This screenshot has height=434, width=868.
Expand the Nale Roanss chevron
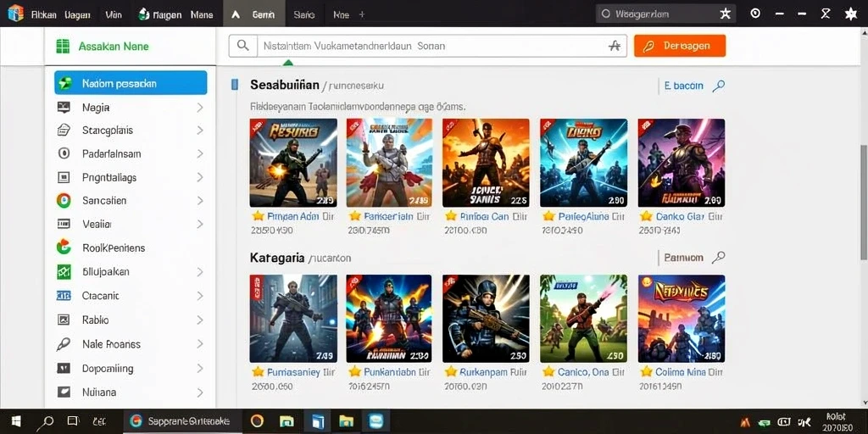coord(200,344)
